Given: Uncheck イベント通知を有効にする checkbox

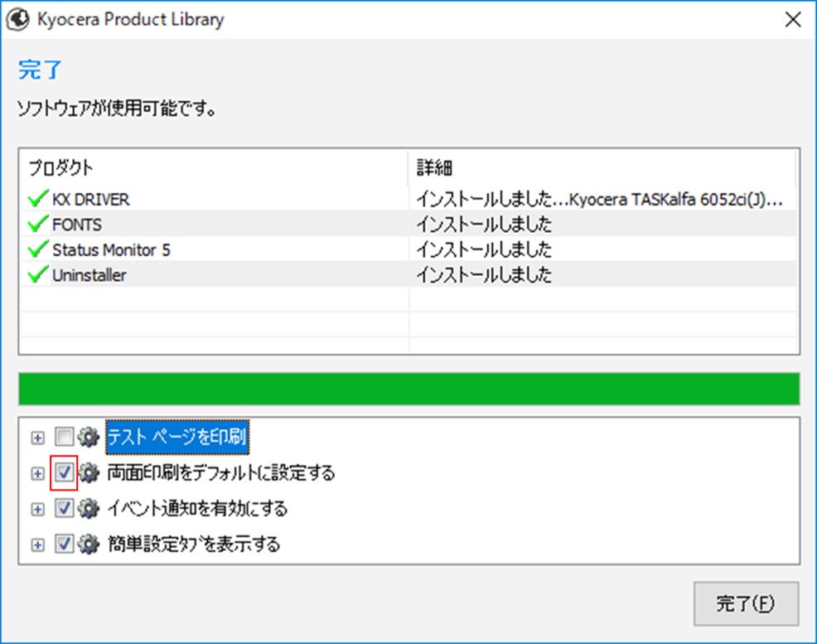Looking at the screenshot, I should [64, 508].
